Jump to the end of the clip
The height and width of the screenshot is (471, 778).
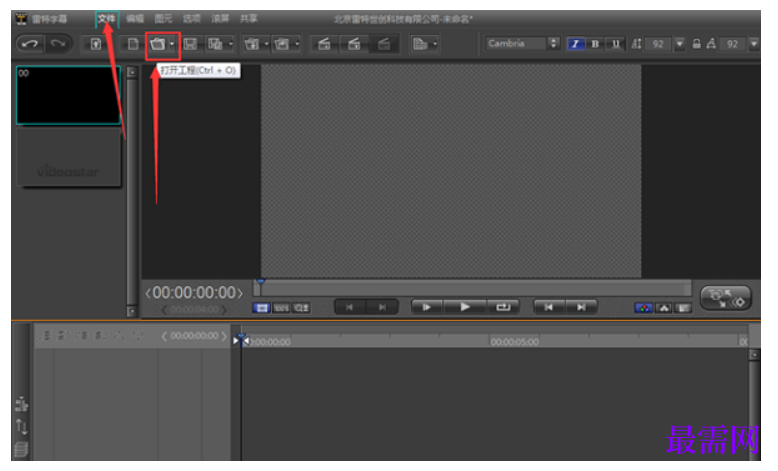pyautogui.click(x=581, y=307)
